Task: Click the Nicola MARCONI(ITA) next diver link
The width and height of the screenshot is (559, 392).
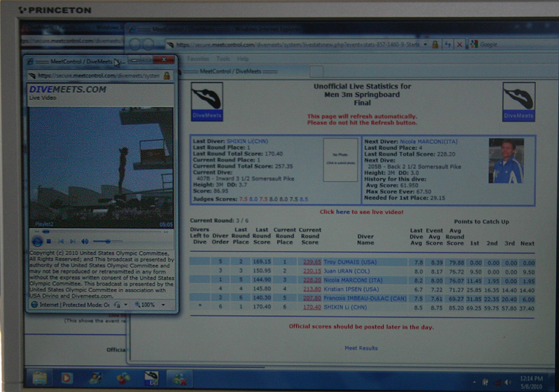Action: 429,142
